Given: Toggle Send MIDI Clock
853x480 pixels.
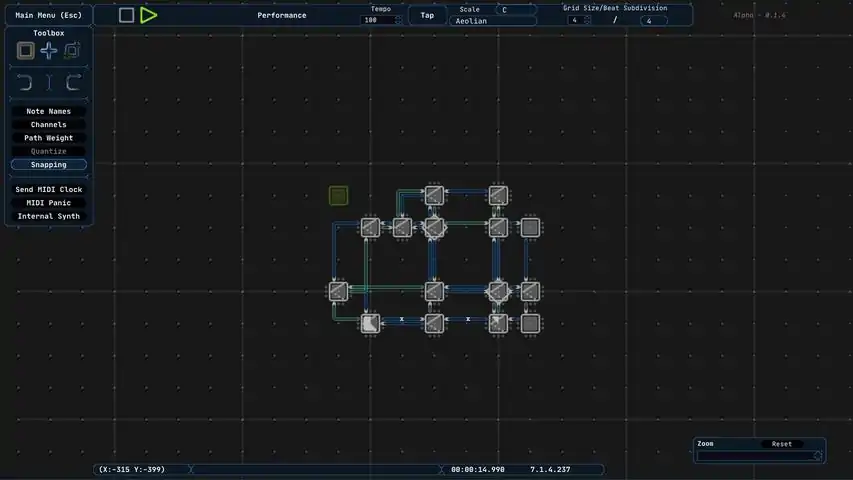Looking at the screenshot, I should tap(48, 189).
